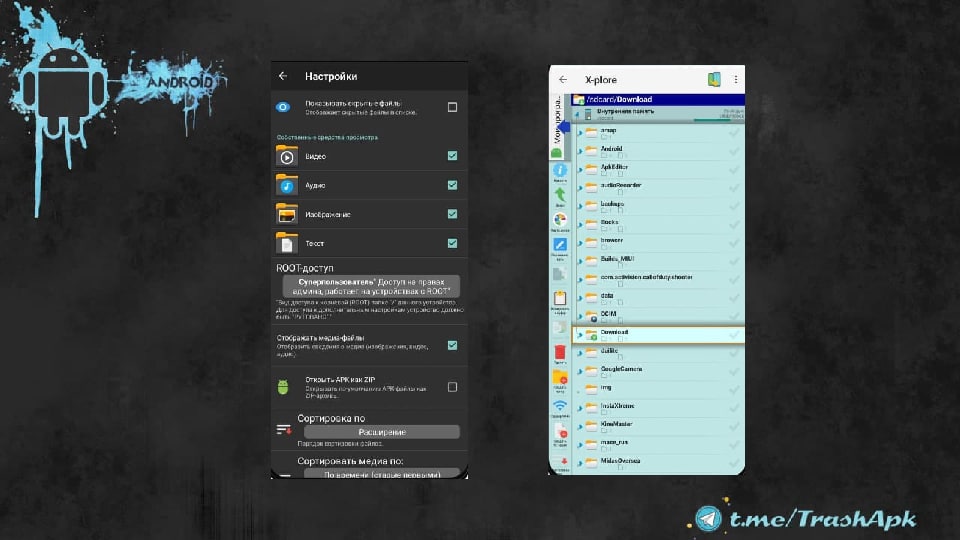Click the Изображение picture folder icon

pos(287,214)
